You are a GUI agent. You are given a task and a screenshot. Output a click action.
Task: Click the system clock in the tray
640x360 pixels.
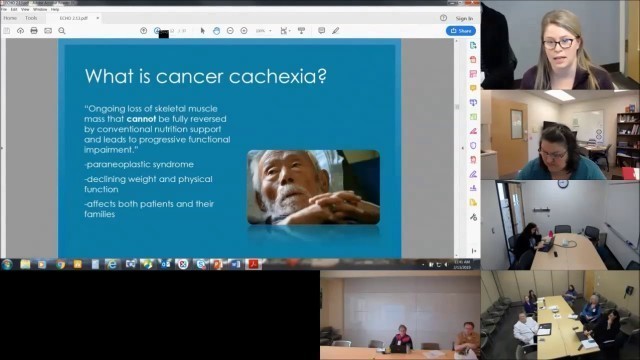[x=462, y=264]
